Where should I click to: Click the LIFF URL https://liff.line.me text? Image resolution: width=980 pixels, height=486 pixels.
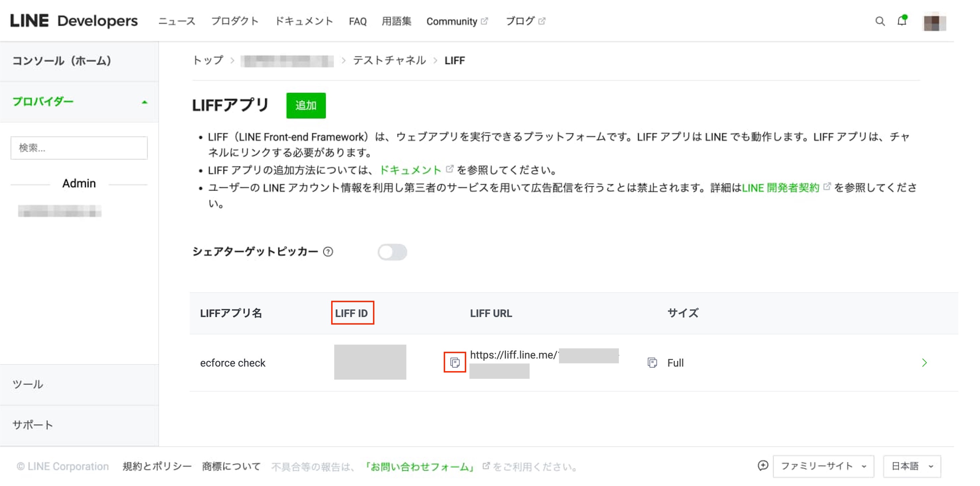coord(513,355)
